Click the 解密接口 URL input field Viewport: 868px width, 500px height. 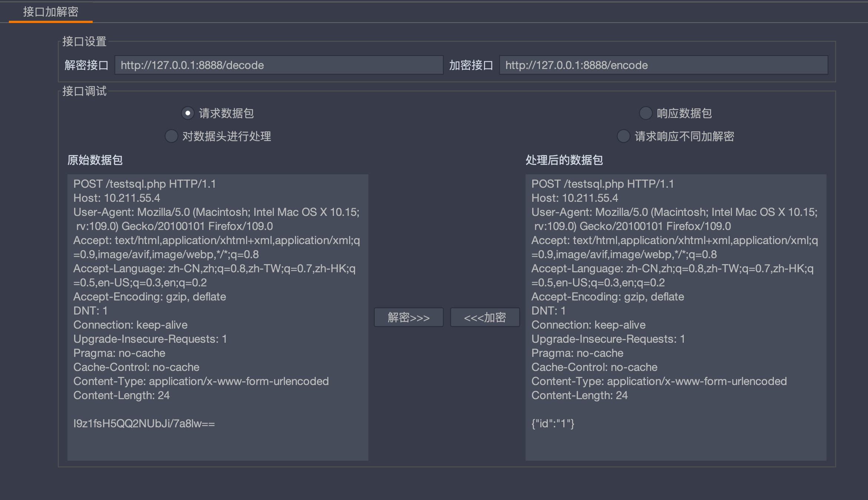(279, 65)
